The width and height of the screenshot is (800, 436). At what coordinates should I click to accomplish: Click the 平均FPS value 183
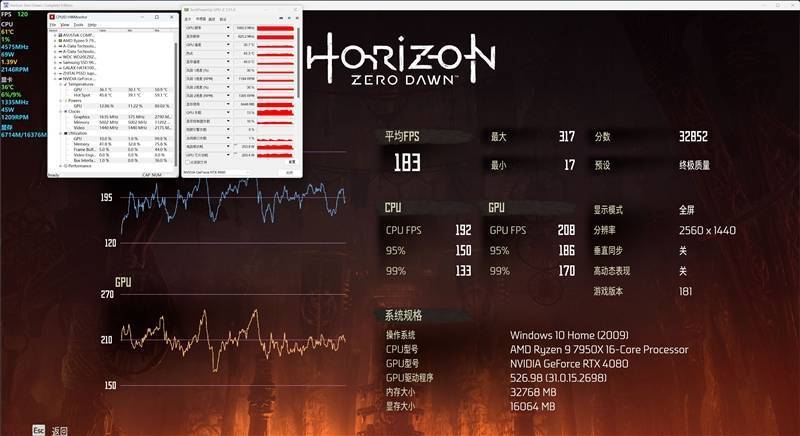pos(407,163)
